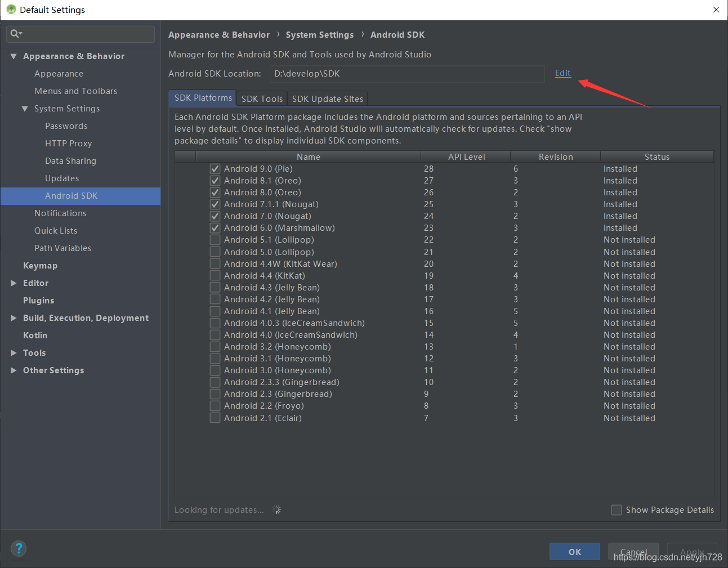The width and height of the screenshot is (728, 568).
Task: Select the Android 3.0 (Honeycomb) row name
Action: pos(278,370)
